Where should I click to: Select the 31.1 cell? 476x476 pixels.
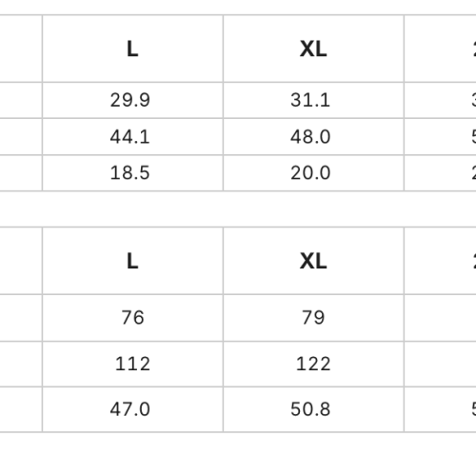point(313,100)
